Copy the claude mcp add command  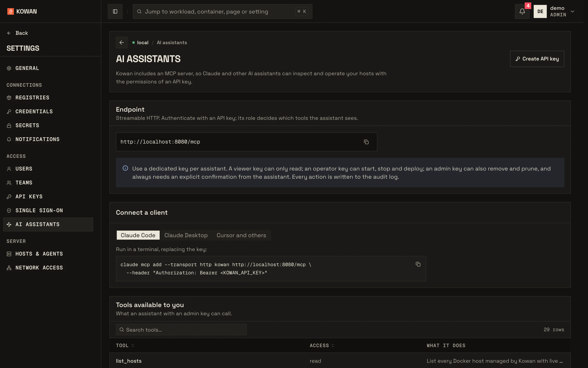[418, 264]
